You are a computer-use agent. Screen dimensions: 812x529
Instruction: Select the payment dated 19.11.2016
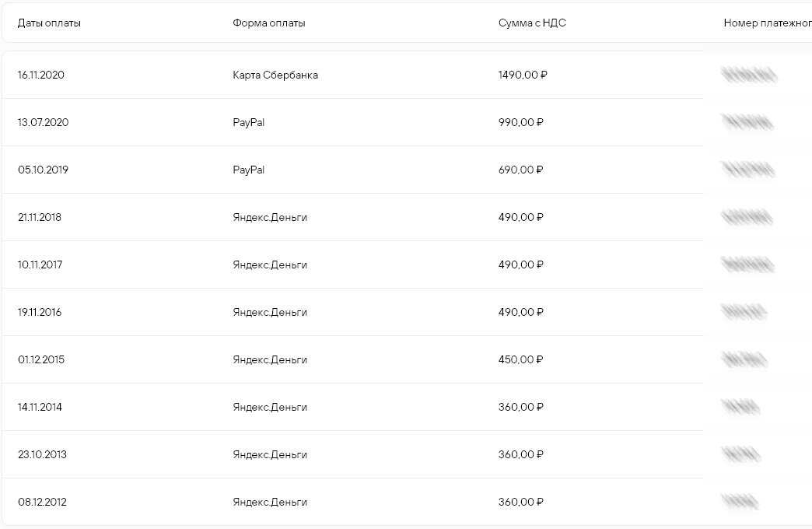coord(353,312)
